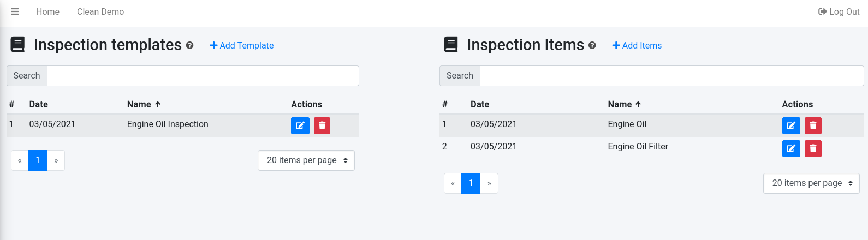Viewport: 868px width, 240px height.
Task: Edit the Engine Oil Filter item
Action: point(790,148)
